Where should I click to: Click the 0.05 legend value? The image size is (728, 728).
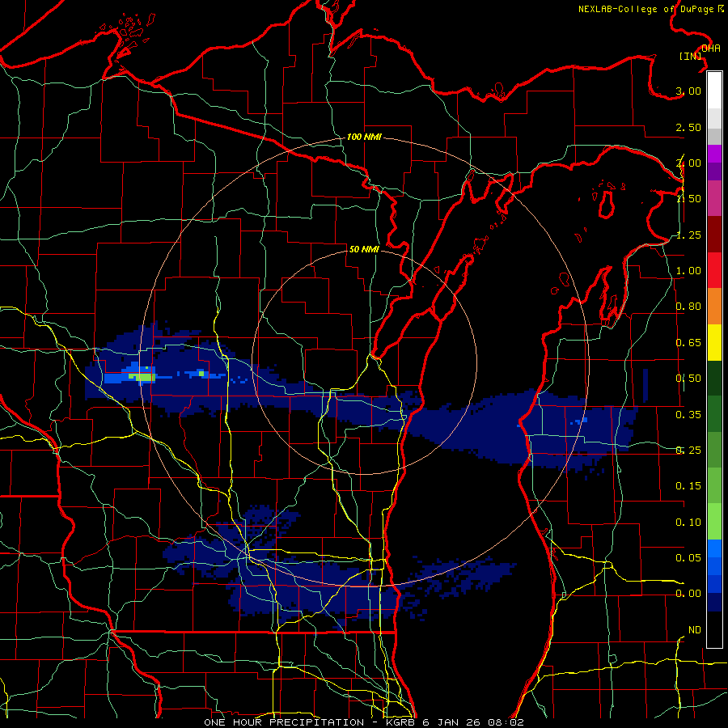point(688,557)
